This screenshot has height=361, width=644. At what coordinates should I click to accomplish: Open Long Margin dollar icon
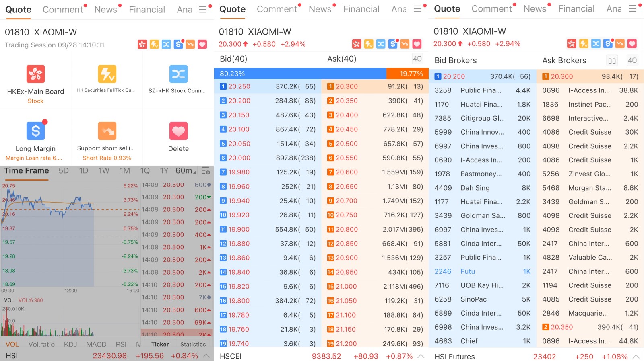point(35,131)
